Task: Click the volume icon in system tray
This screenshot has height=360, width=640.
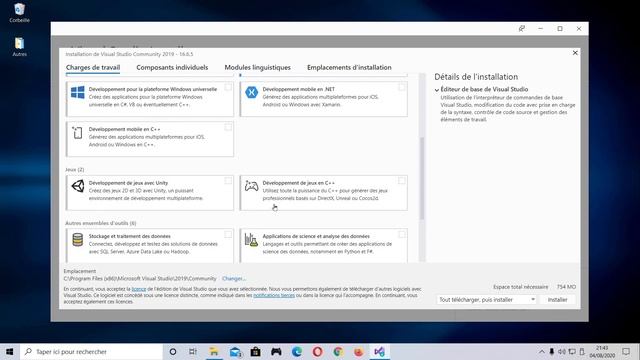Action: (x=562, y=351)
